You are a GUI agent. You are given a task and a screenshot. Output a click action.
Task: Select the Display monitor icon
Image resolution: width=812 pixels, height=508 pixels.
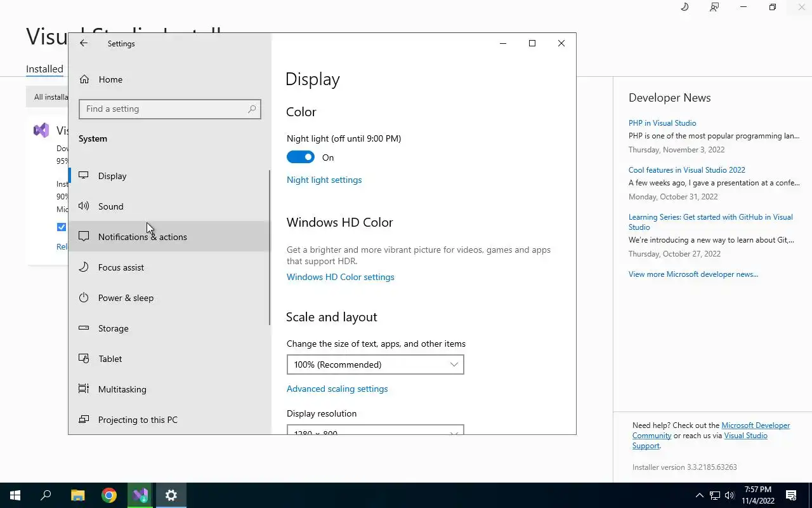[x=84, y=175]
